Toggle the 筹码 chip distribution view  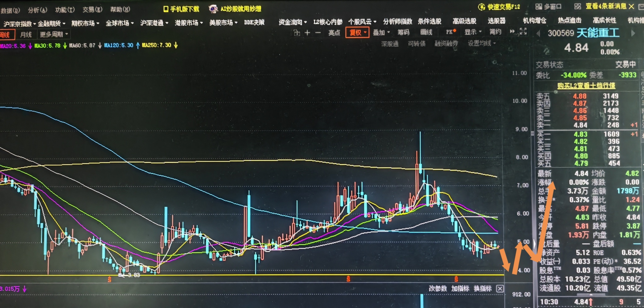click(403, 32)
